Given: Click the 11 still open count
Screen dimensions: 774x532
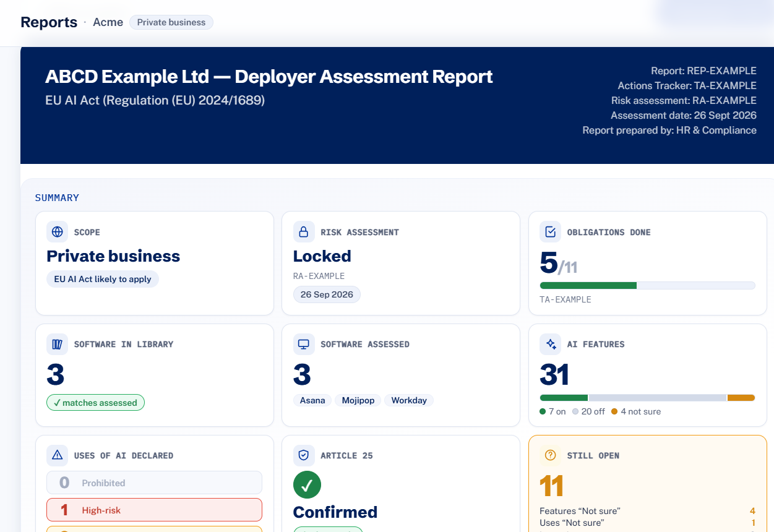Looking at the screenshot, I should click(552, 487).
